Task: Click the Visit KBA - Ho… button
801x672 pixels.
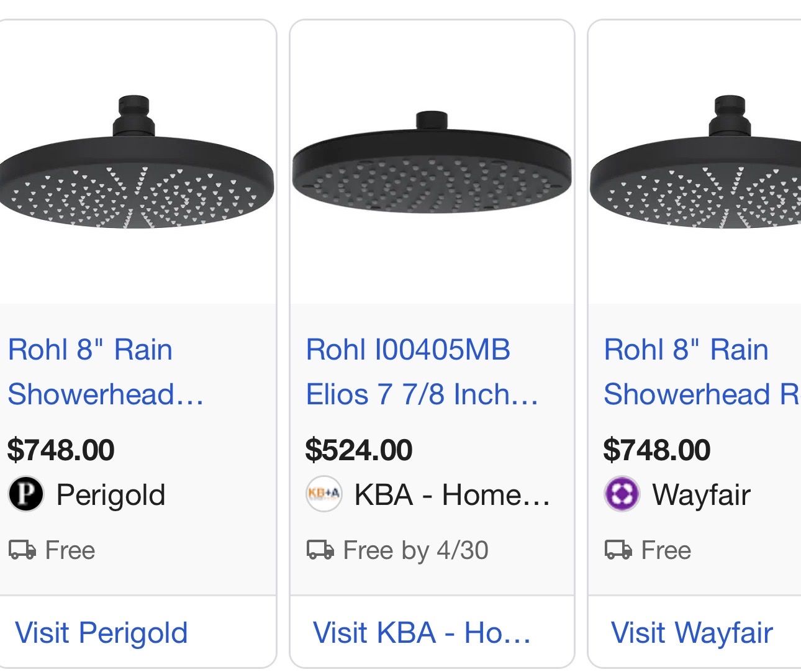Action: pyautogui.click(x=422, y=633)
